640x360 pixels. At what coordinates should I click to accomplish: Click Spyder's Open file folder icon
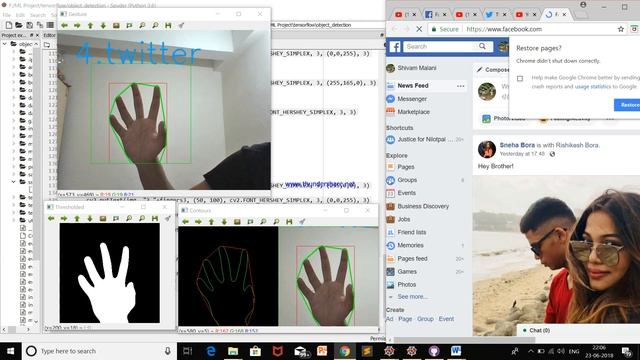pyautogui.click(x=19, y=25)
